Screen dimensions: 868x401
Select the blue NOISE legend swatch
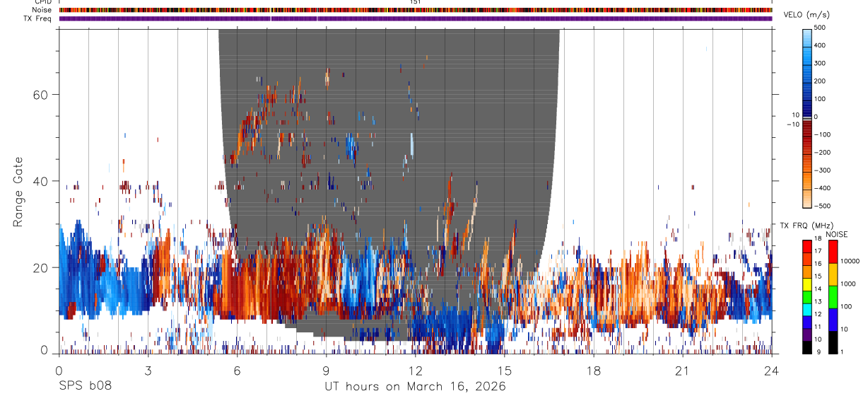[x=833, y=320]
